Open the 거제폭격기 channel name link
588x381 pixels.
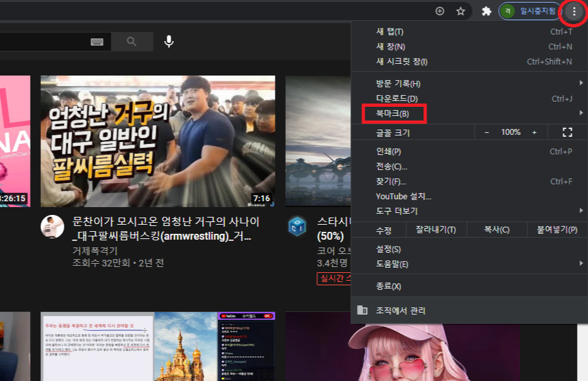click(95, 251)
